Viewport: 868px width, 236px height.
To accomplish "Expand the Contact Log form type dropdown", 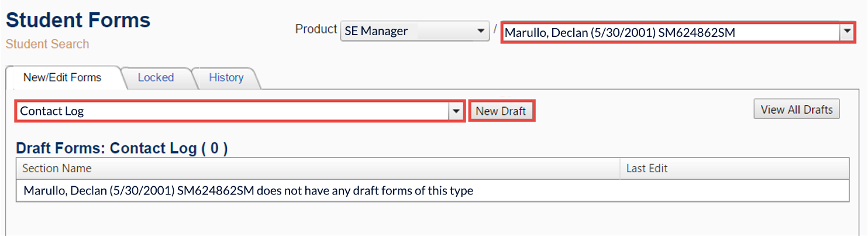I will tap(233, 111).
